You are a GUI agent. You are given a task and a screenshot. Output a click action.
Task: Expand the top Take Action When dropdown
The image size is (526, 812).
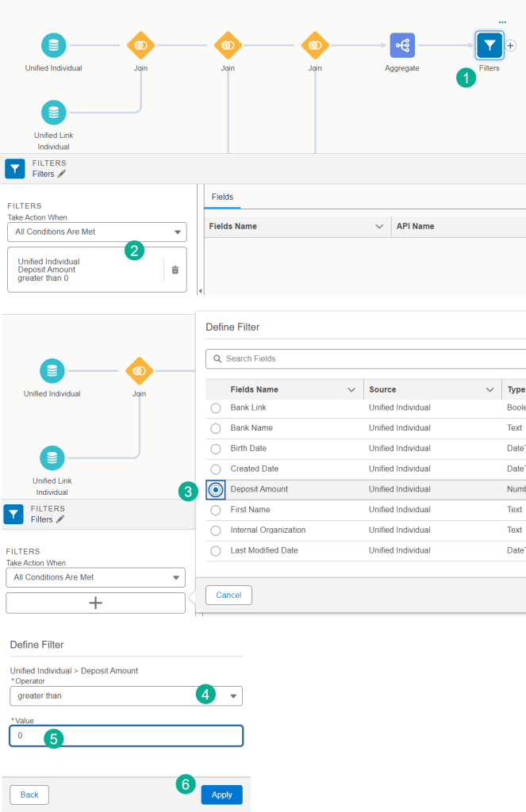tap(96, 232)
